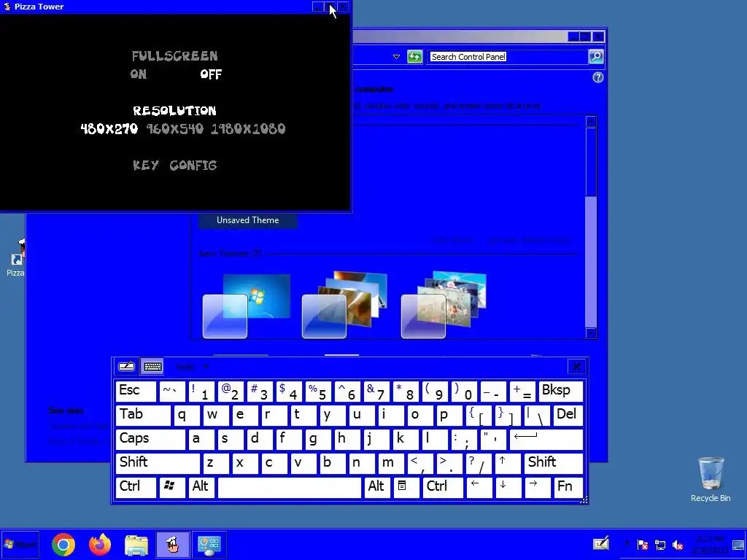The image size is (747, 560).
Task: Click theme list scrollbar down arrow
Action: [591, 333]
